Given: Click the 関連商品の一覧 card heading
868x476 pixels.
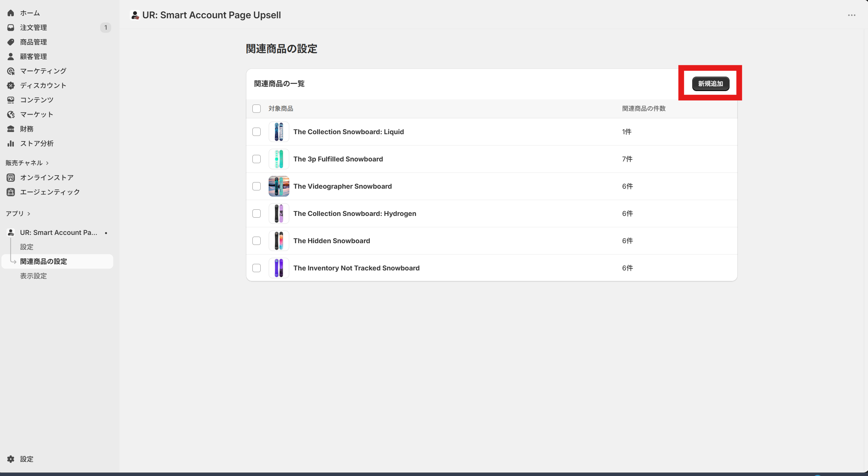Looking at the screenshot, I should tap(279, 84).
